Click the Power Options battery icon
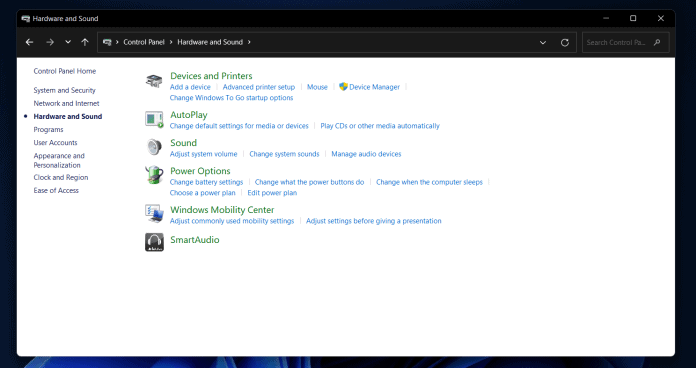 (x=154, y=175)
